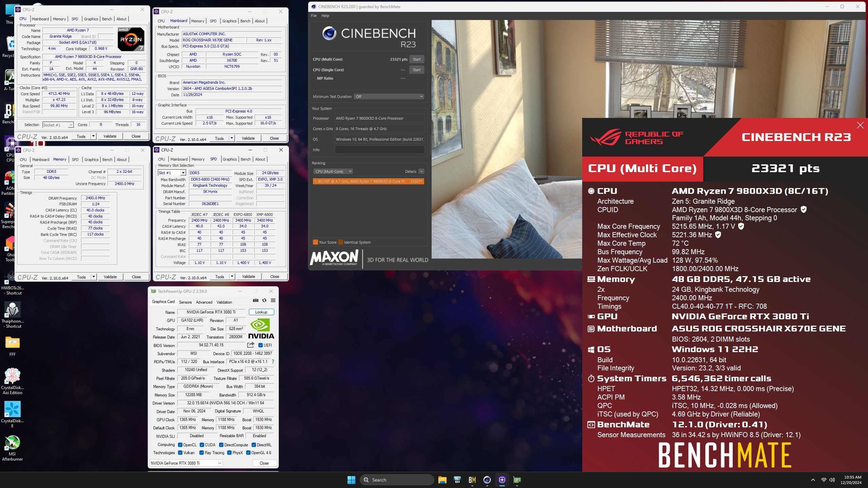The image size is (868, 488).
Task: Click the Wi-Fi icon in the system tray
Action: pos(824,480)
